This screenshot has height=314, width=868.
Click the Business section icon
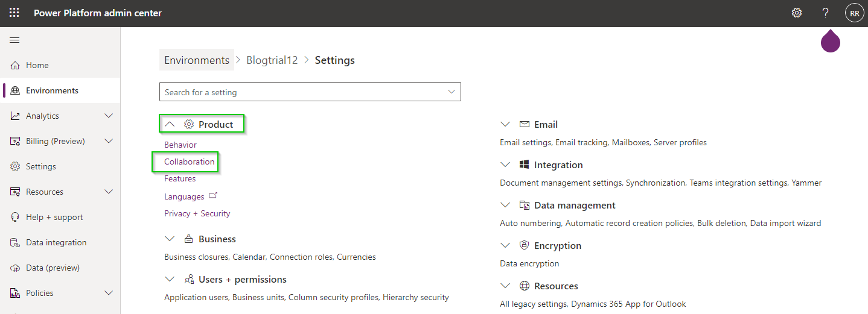(x=189, y=239)
